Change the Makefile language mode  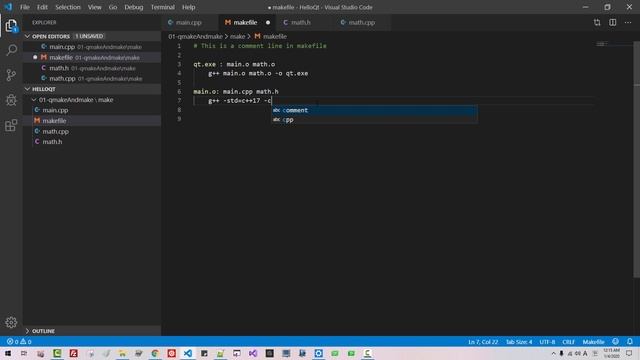point(593,342)
